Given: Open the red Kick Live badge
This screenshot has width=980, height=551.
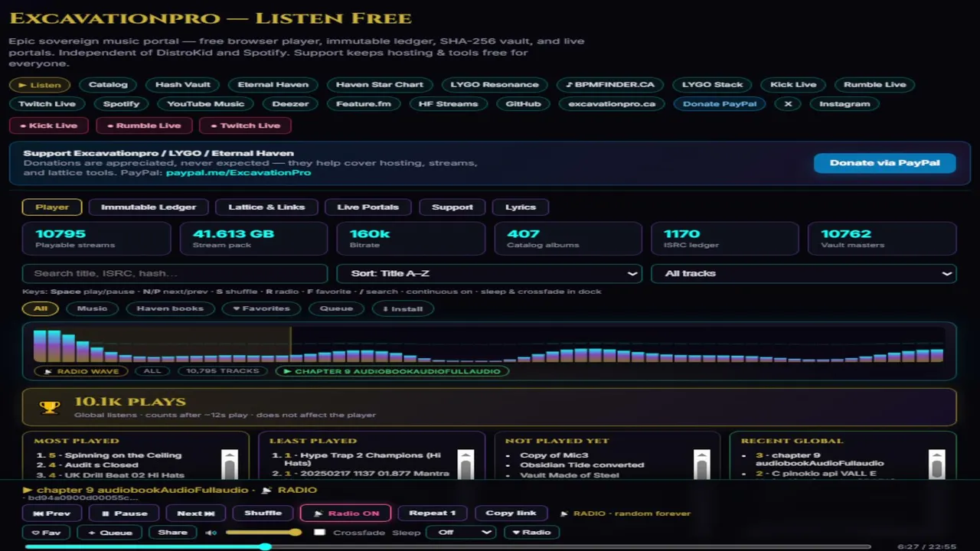Looking at the screenshot, I should [x=49, y=126].
